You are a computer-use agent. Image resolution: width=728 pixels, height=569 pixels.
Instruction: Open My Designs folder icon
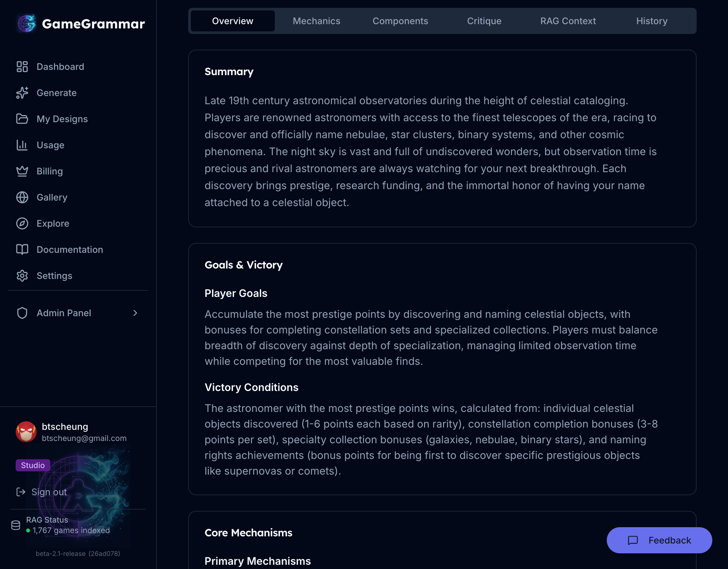click(x=22, y=119)
